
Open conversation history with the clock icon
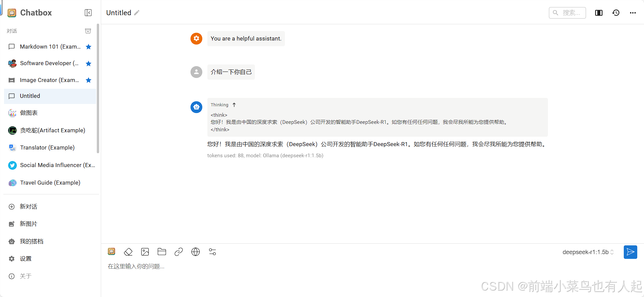click(616, 13)
